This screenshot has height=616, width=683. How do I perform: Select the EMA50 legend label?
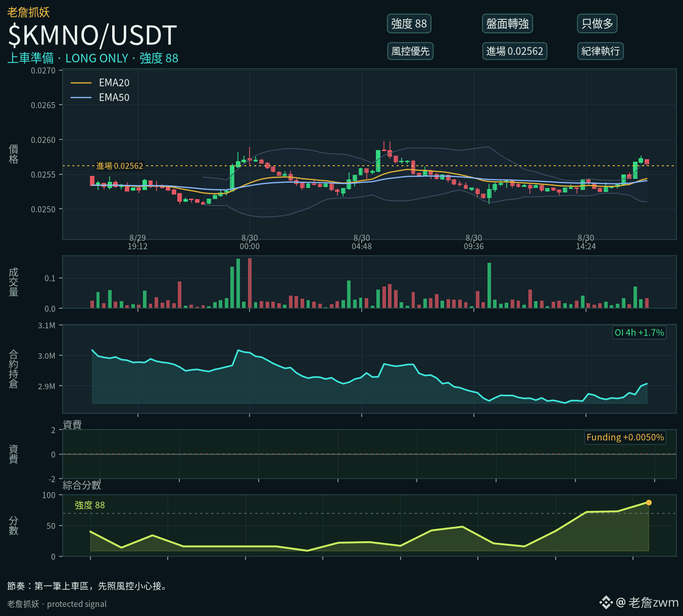114,98
